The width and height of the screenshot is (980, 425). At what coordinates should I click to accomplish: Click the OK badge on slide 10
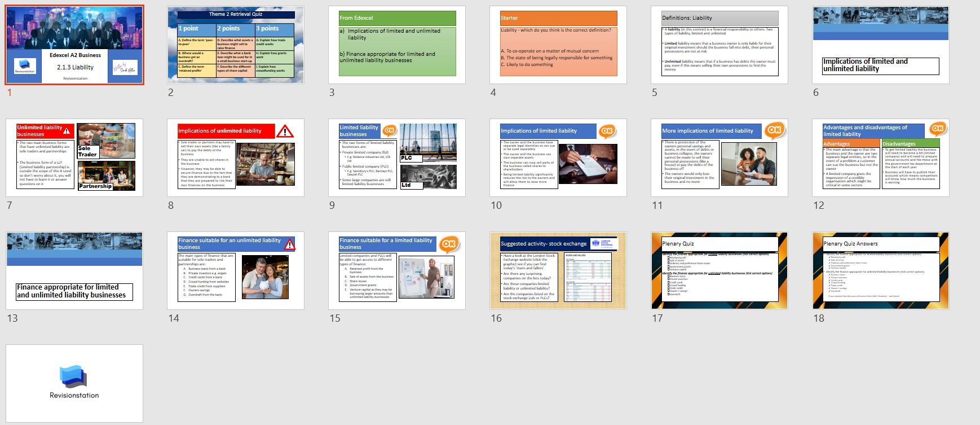click(x=607, y=131)
